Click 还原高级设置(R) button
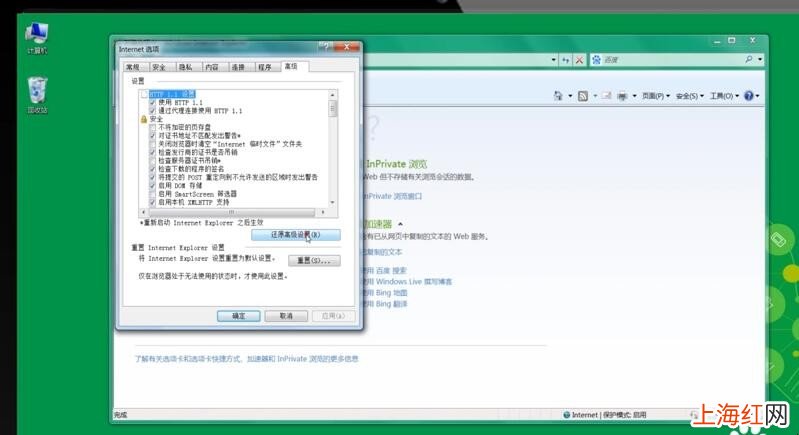The width and height of the screenshot is (799, 435). [296, 235]
